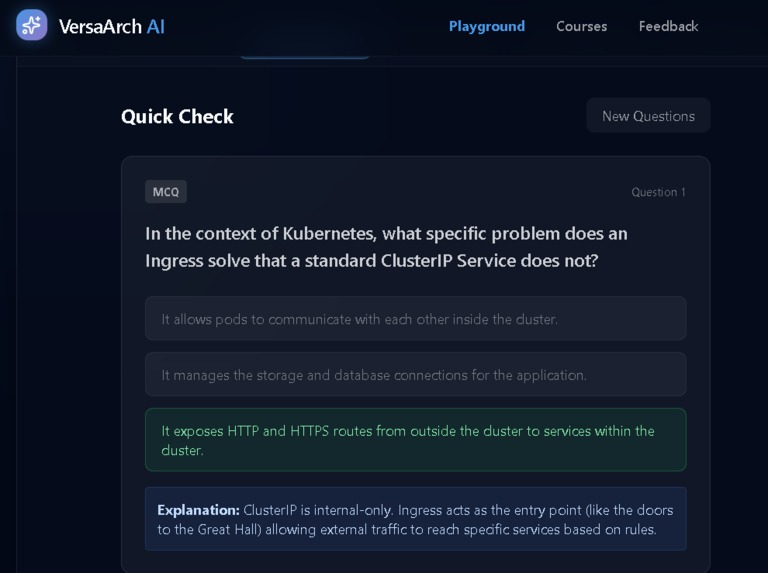768x573 pixels.
Task: Choose the storage and database connections answer
Action: pyautogui.click(x=415, y=375)
